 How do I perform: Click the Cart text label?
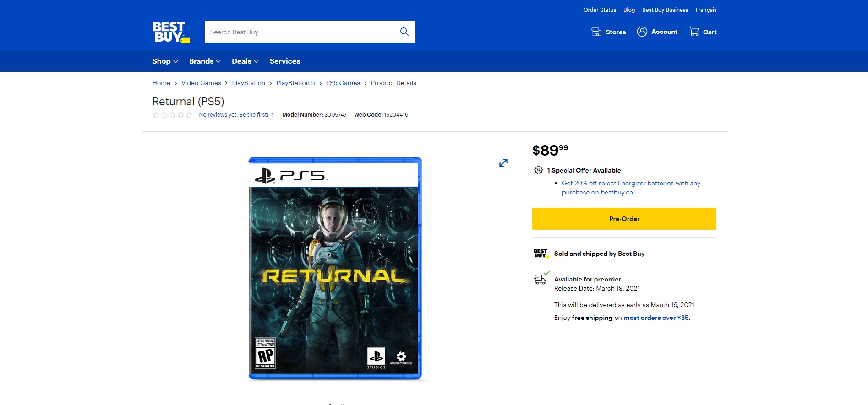tap(710, 32)
